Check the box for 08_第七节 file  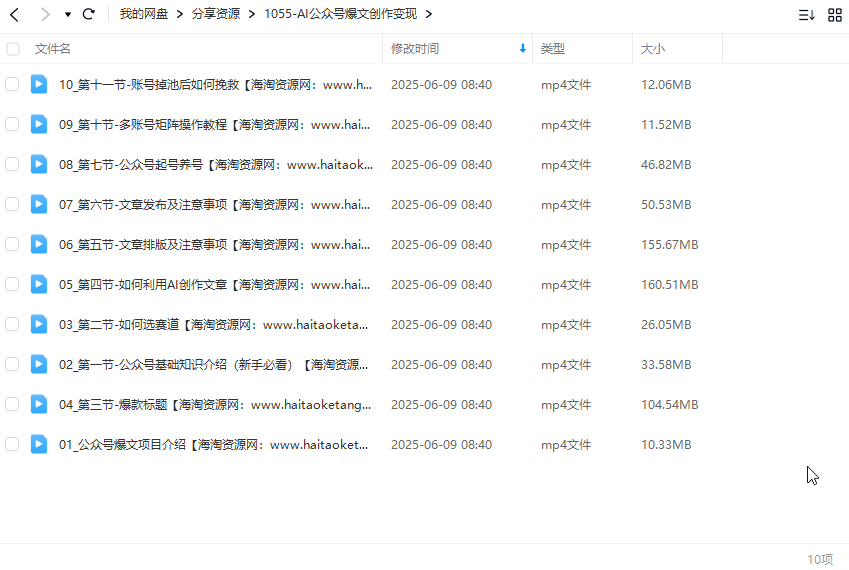coord(12,165)
